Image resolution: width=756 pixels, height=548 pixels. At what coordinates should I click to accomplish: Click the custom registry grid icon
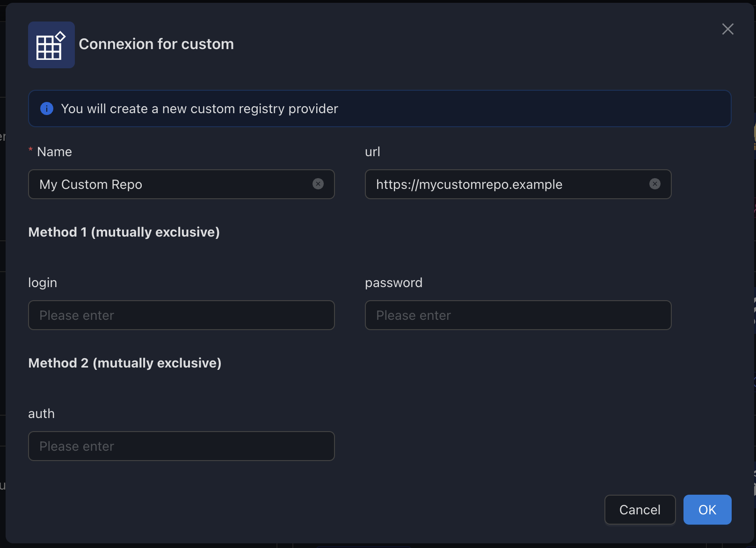(x=51, y=45)
